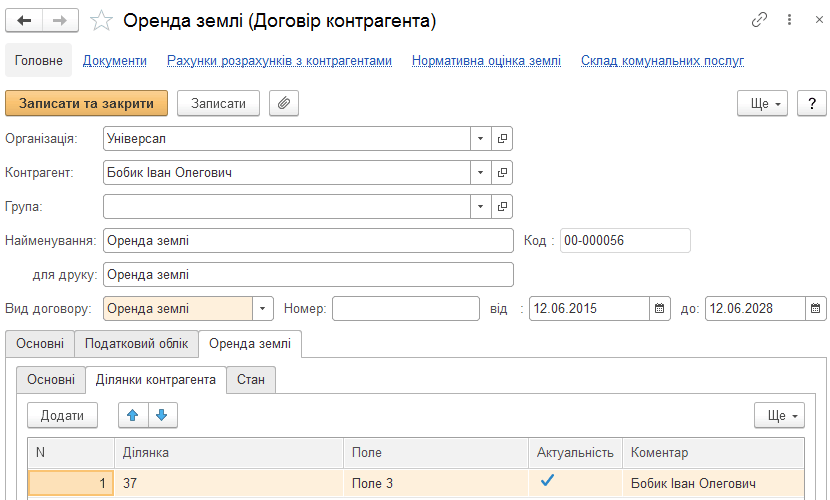Click the Записати button
830x500 pixels.
[218, 103]
